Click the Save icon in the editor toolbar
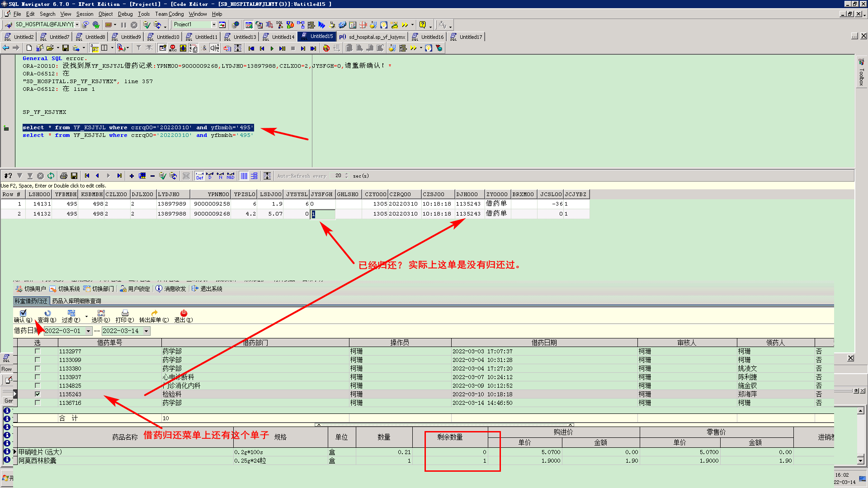The image size is (868, 488). pyautogui.click(x=66, y=48)
